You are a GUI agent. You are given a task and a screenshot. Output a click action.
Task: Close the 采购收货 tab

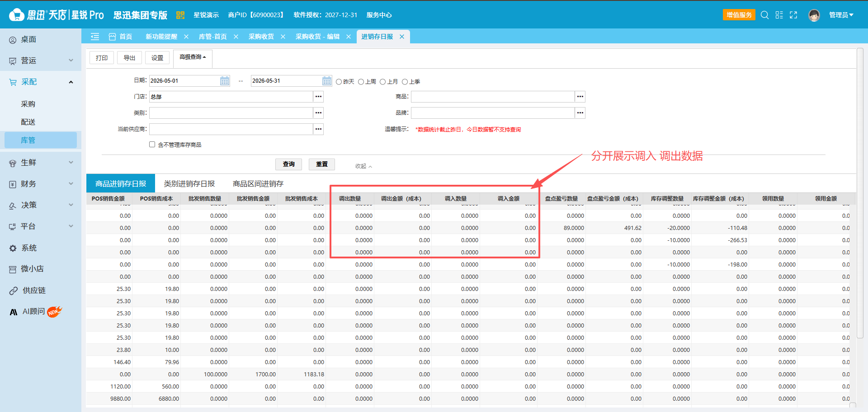coord(283,37)
